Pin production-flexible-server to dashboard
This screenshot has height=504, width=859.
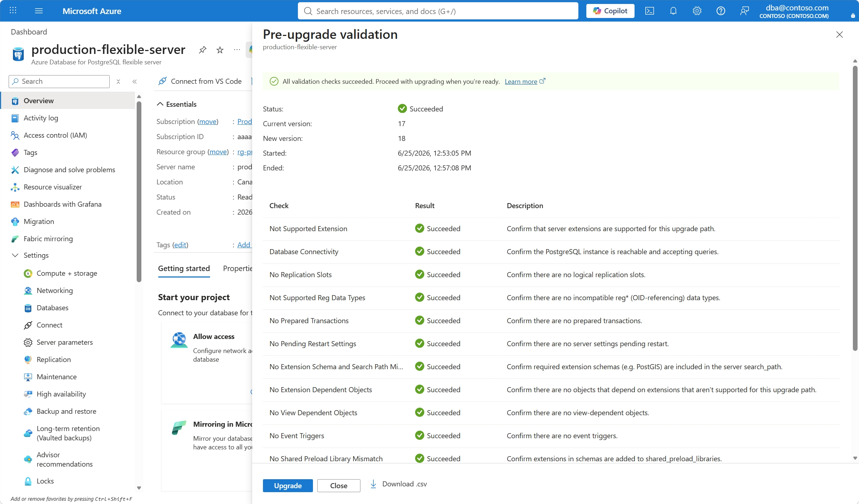[x=203, y=50]
